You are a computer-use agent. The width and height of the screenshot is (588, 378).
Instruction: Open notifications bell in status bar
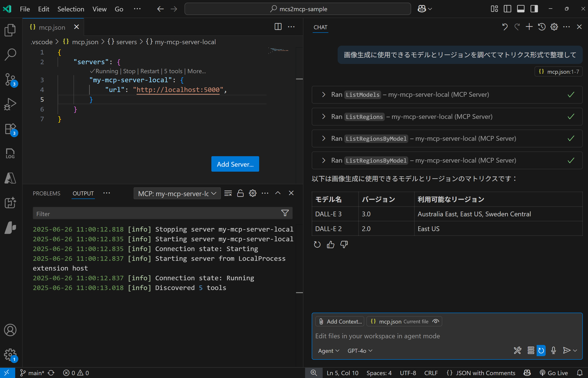(x=580, y=373)
